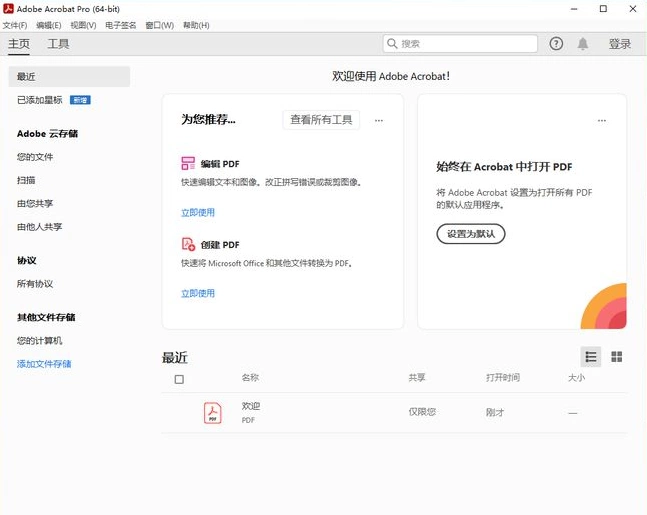Viewport: 647px width, 515px height.
Task: Switch to list view icon in 最近
Action: coord(590,357)
